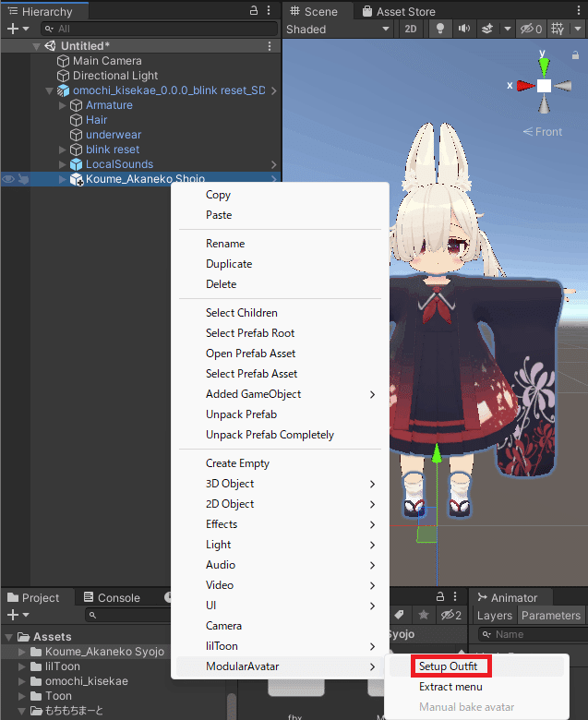Screen dimensions: 588x720
Task: Collapse the Assets folder
Action: [x=8, y=637]
